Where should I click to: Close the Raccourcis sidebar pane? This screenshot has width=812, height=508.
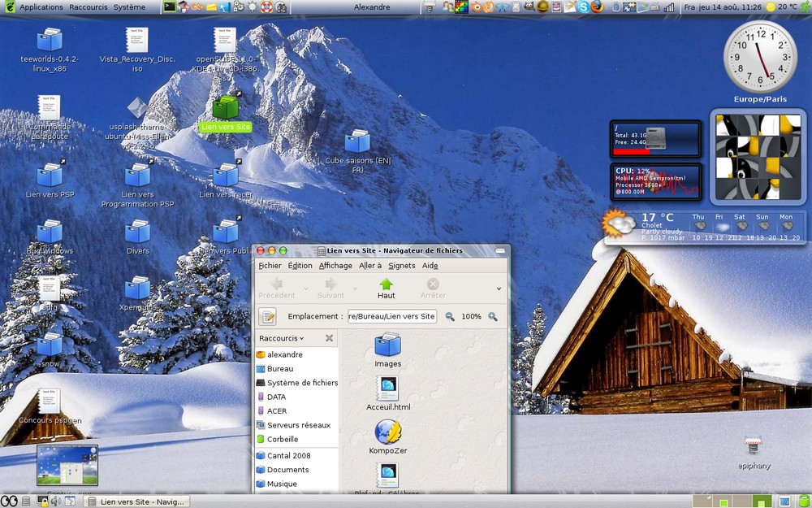point(329,338)
